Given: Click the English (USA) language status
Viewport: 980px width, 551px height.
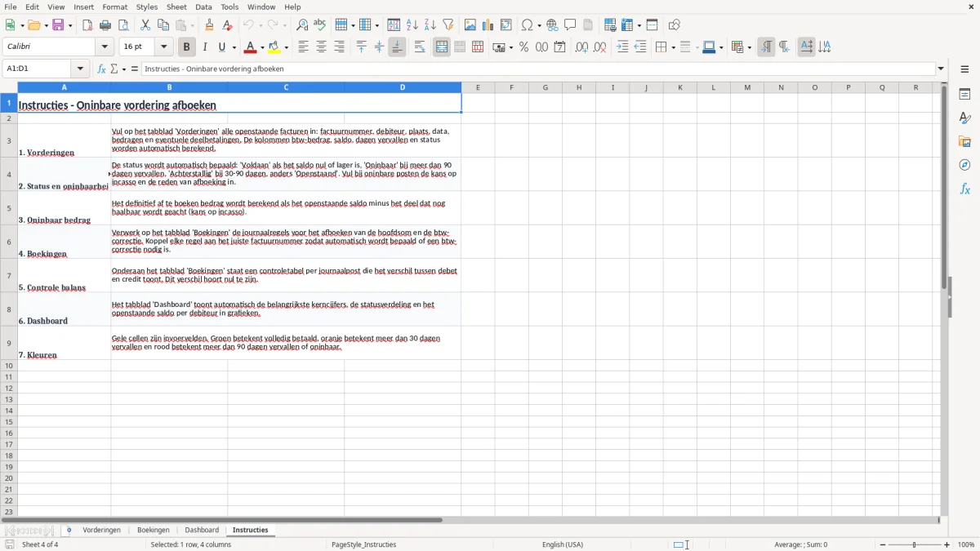Looking at the screenshot, I should (x=563, y=544).
